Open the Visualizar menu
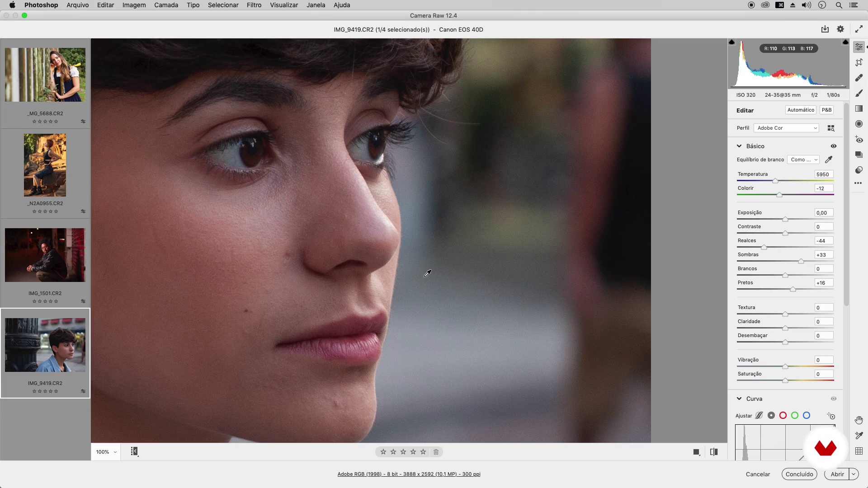The width and height of the screenshot is (868, 488). point(284,5)
